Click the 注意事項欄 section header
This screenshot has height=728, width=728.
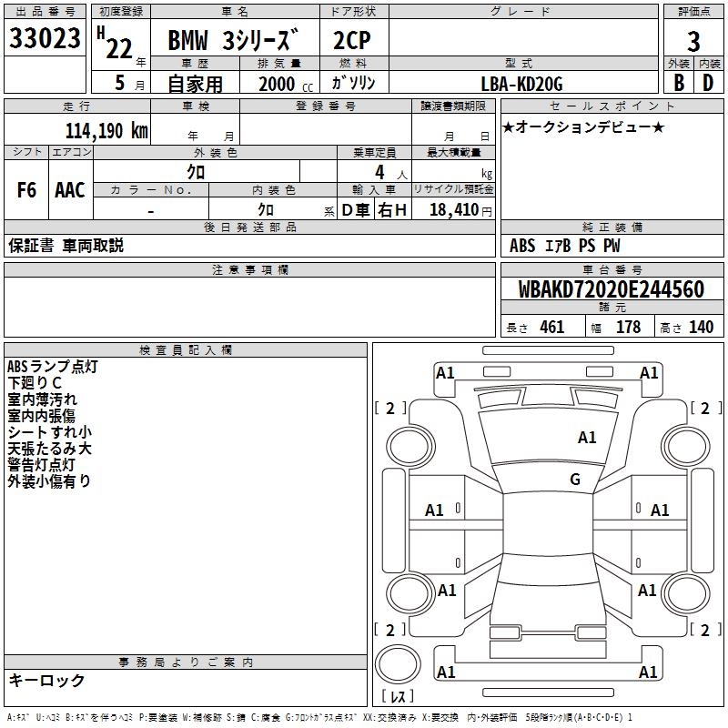click(x=249, y=269)
